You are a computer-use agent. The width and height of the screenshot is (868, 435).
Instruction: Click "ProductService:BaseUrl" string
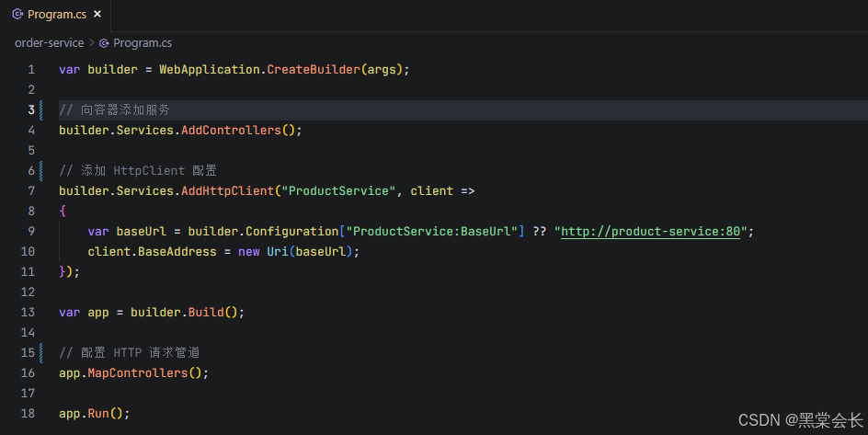coord(432,232)
